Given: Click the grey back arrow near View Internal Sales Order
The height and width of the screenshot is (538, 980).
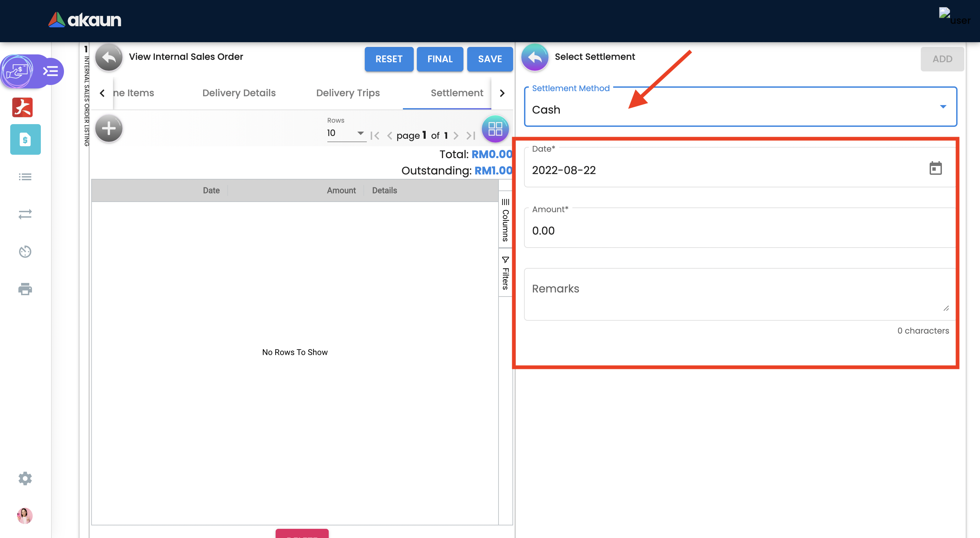Looking at the screenshot, I should (x=109, y=57).
